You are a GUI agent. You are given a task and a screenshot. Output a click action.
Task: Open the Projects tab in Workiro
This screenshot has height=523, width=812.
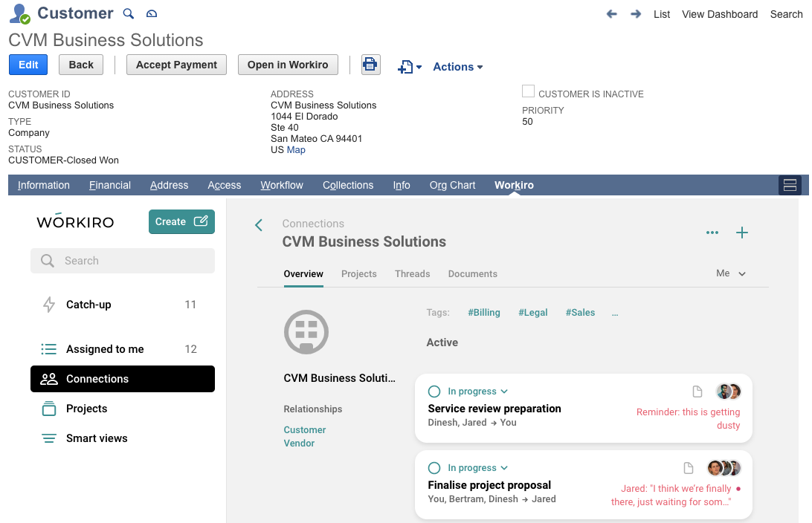pyautogui.click(x=358, y=273)
